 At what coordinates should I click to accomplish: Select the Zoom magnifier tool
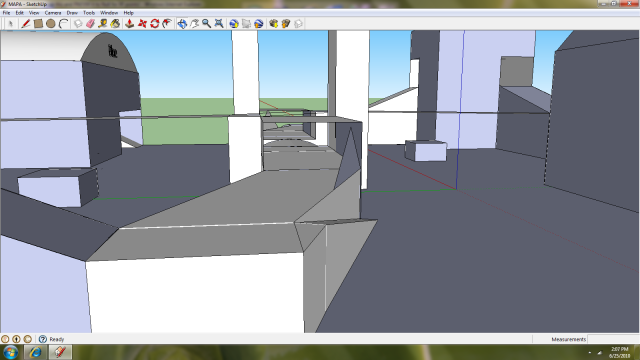(x=207, y=24)
